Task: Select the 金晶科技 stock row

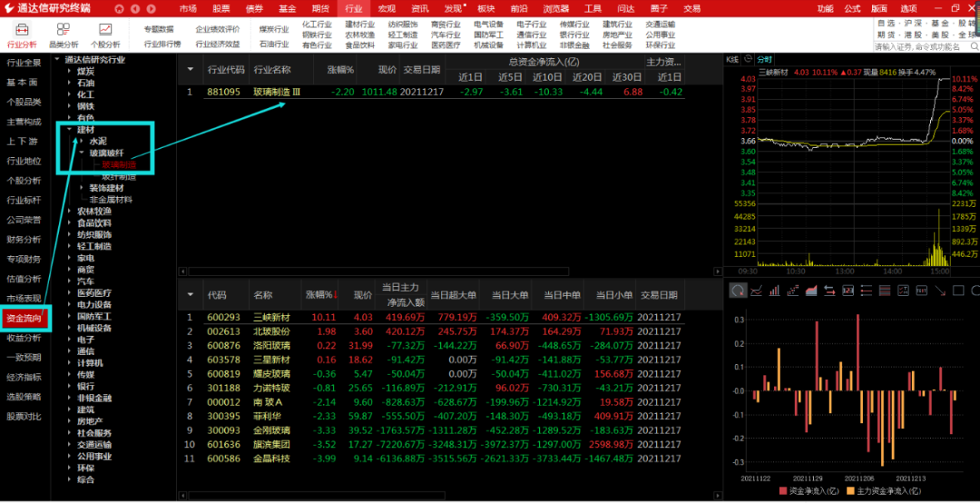Action: click(x=431, y=459)
